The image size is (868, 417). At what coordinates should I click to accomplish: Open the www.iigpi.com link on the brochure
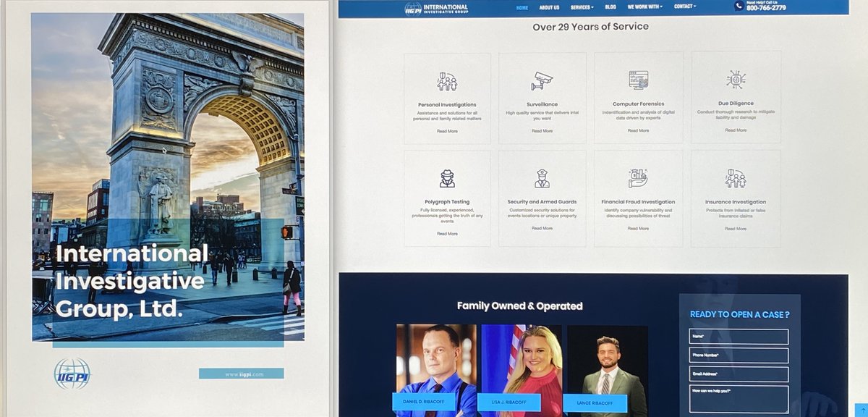tap(242, 374)
